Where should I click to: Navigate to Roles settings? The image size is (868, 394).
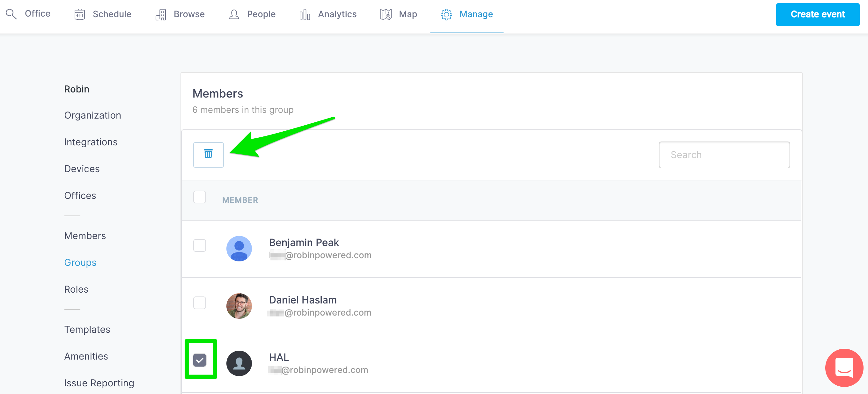tap(76, 289)
